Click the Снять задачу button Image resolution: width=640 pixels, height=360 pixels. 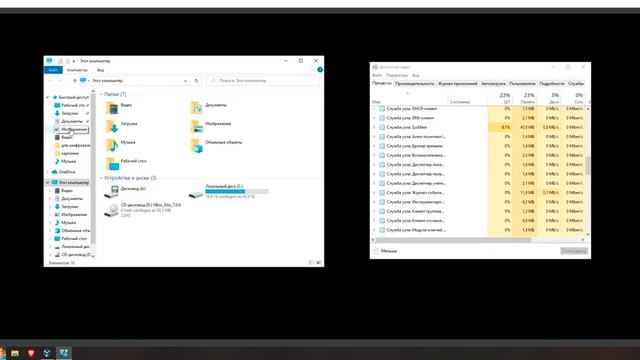pos(574,251)
